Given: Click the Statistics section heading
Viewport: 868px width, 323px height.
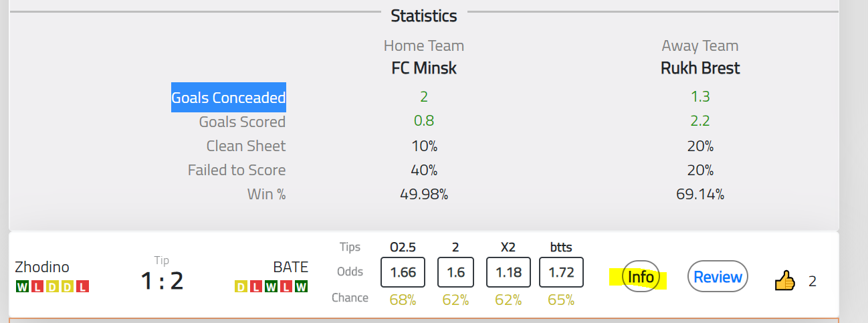Looking at the screenshot, I should (424, 15).
